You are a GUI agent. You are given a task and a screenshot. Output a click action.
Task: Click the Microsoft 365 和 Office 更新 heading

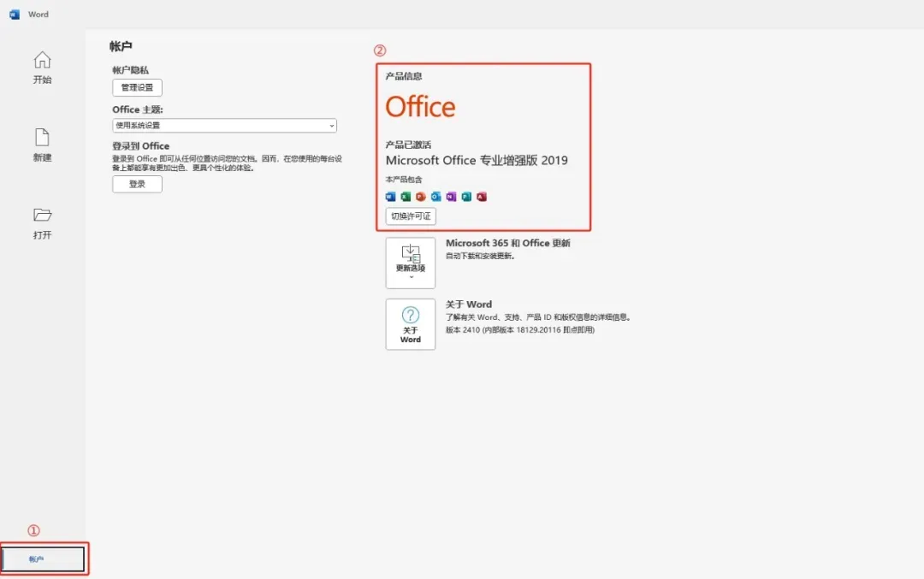pyautogui.click(x=508, y=243)
